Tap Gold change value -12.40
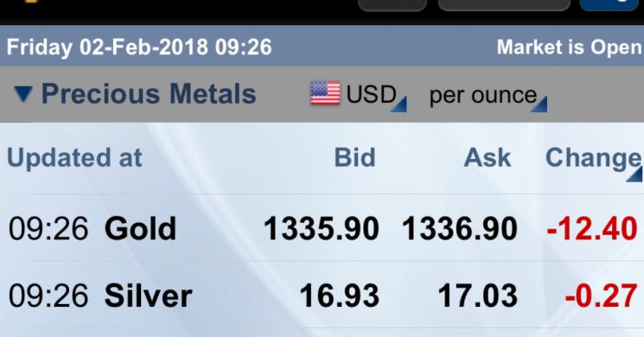The height and width of the screenshot is (337, 644). [x=592, y=229]
